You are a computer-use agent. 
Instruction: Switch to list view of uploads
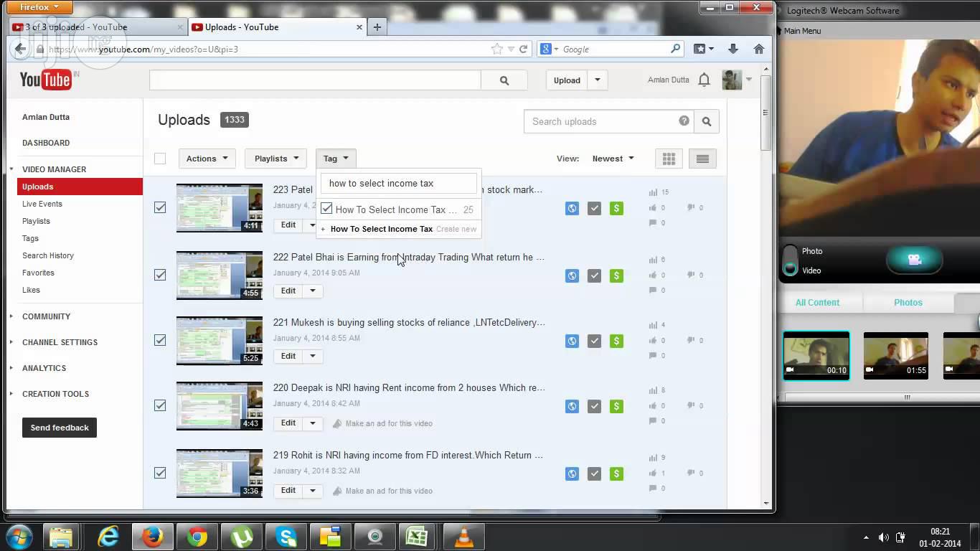click(702, 159)
